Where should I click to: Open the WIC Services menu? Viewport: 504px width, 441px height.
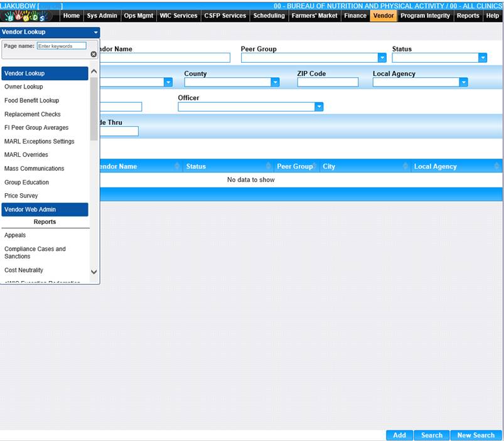tap(178, 16)
